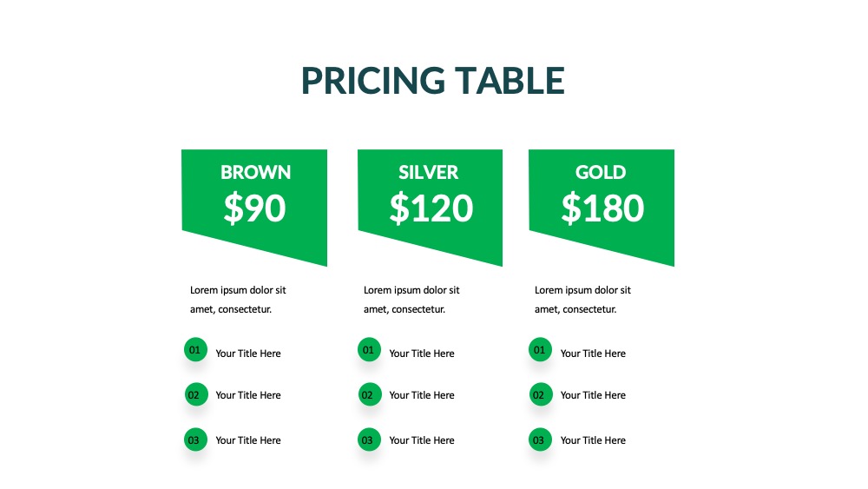
Task: Click the 03 circle under SILVER
Action: 369,439
